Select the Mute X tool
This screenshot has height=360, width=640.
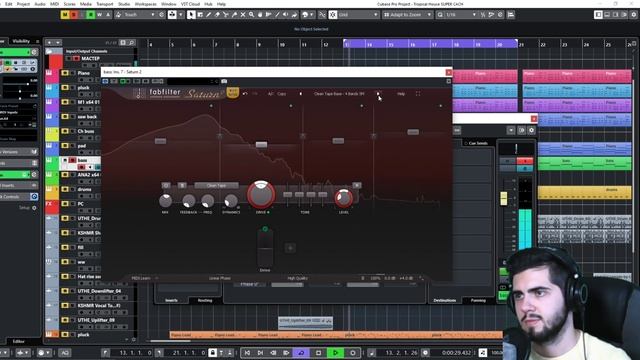(x=243, y=15)
